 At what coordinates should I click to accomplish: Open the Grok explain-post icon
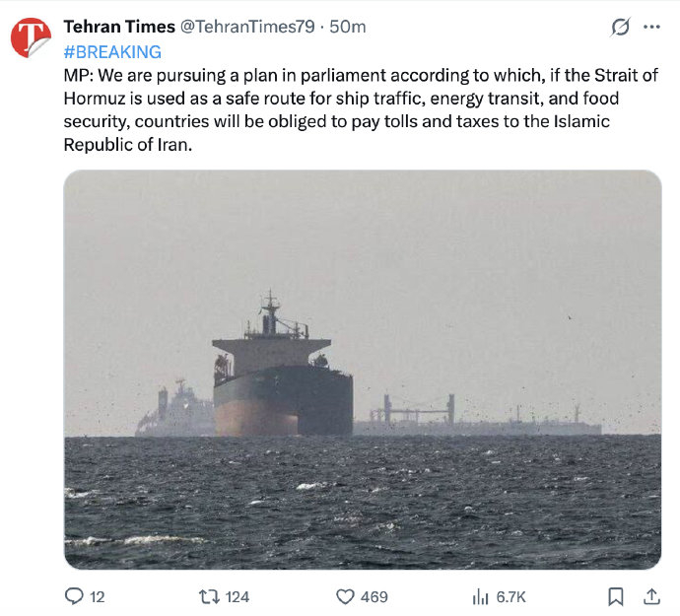point(620,28)
